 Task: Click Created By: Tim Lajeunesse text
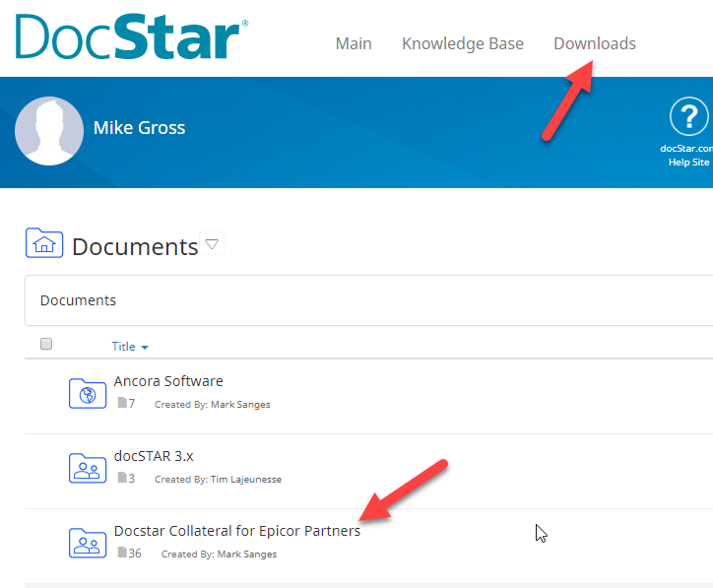(x=219, y=480)
